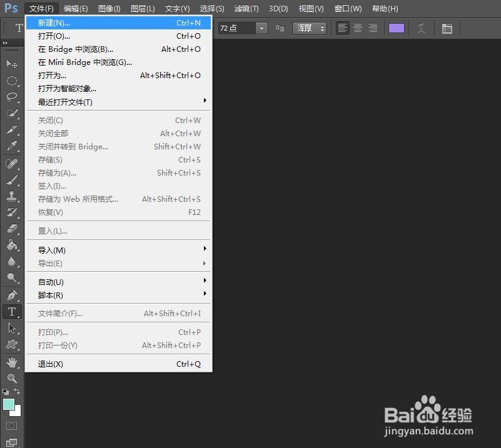Open the 视图(V) menu
The height and width of the screenshot is (448, 501).
point(311,9)
